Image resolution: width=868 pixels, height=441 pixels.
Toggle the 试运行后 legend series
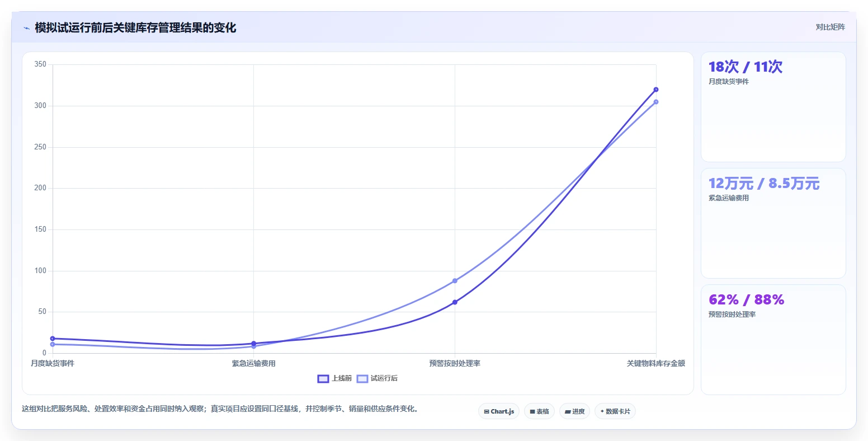[x=377, y=378]
